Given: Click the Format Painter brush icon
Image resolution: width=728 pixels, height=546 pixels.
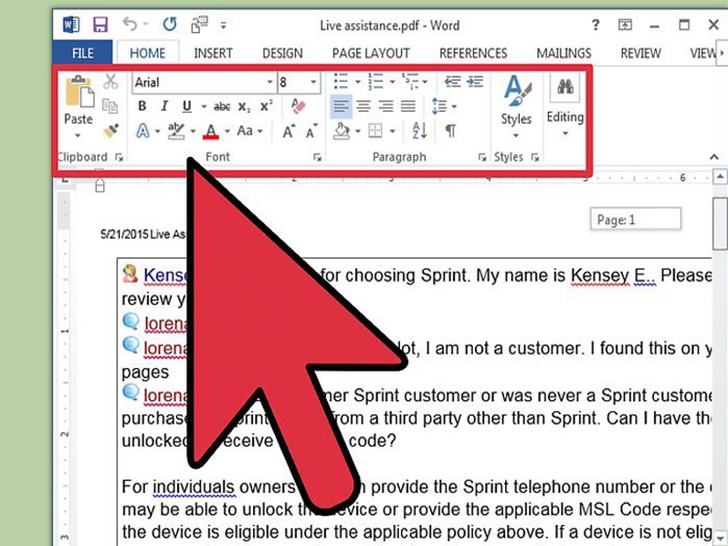Looking at the screenshot, I should [111, 130].
